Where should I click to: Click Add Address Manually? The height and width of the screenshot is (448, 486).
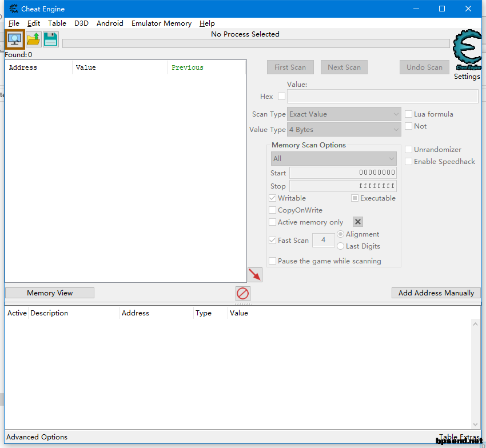pos(436,293)
